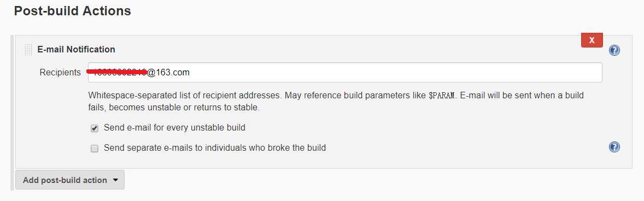Select the E-mail Notification title
The height and width of the screenshot is (201, 644).
click(x=77, y=50)
